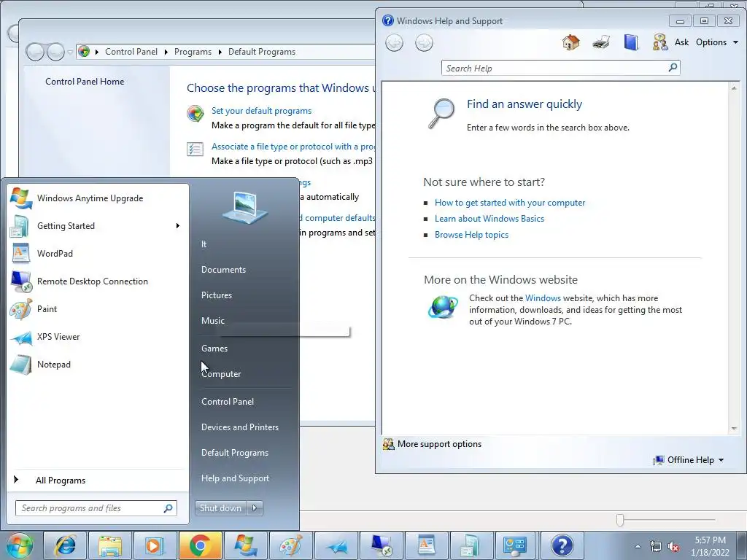Open Pictures from Start menu right pane
Screen dimensions: 747x560
pos(216,295)
